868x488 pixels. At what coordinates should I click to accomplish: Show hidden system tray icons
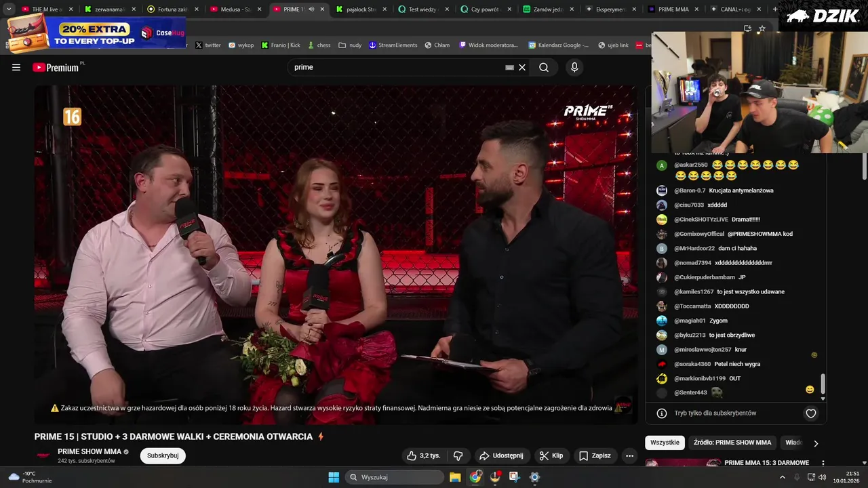coord(782,477)
